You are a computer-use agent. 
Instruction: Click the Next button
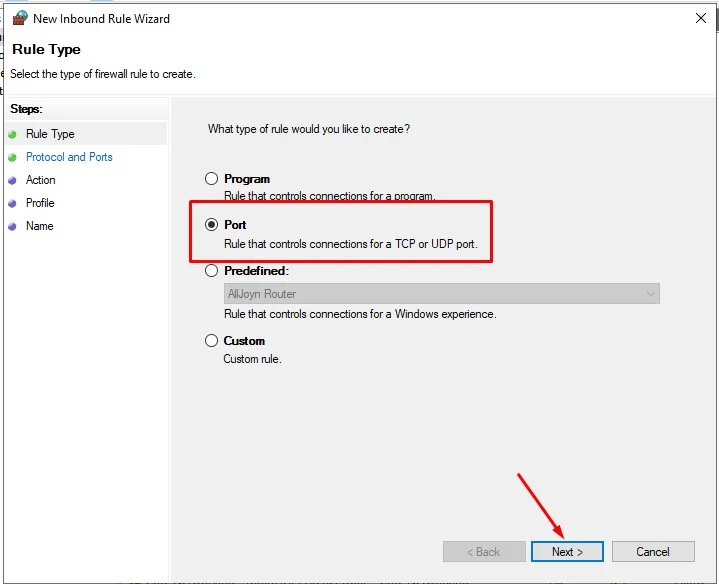(x=567, y=551)
